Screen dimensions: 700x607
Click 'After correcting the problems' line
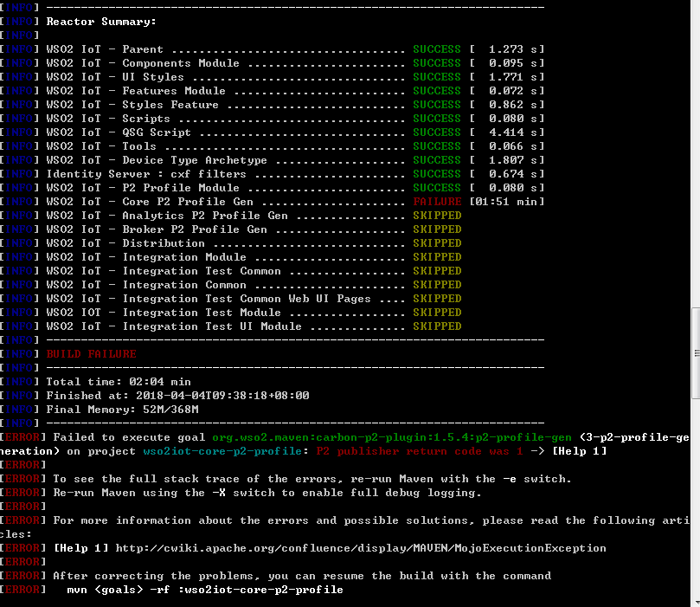click(x=302, y=576)
